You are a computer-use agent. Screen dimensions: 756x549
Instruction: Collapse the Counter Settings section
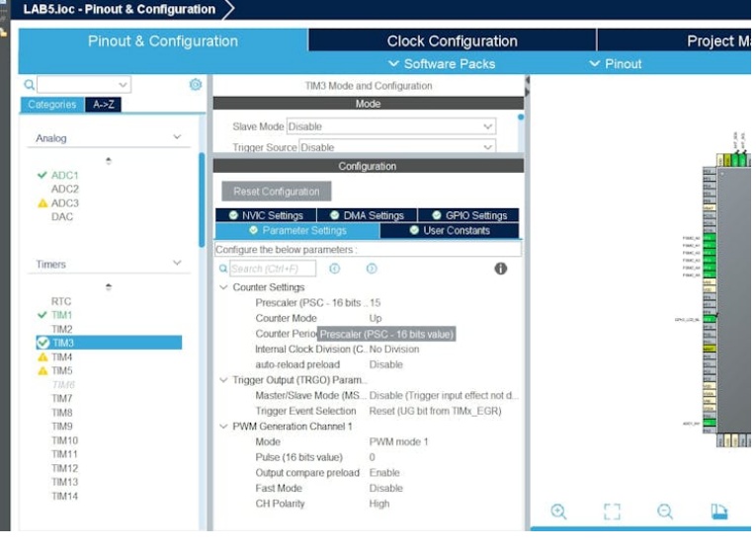[223, 287]
